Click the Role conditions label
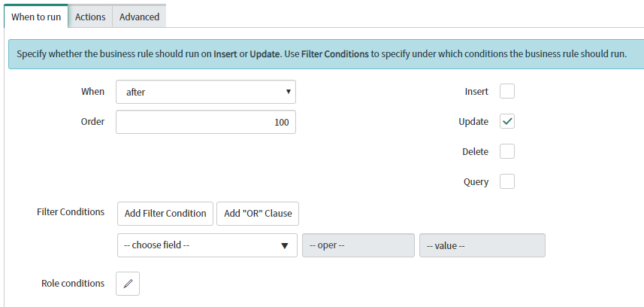This screenshot has width=644, height=307. tap(73, 284)
